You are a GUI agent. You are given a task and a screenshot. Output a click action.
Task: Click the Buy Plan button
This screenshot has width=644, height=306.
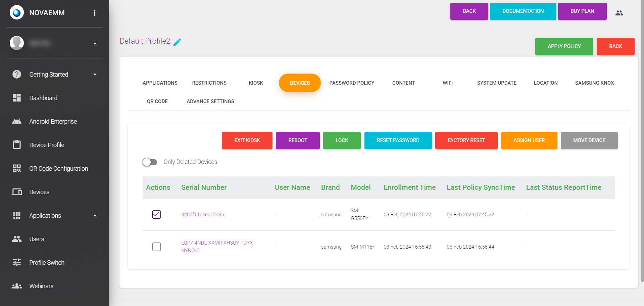(582, 11)
